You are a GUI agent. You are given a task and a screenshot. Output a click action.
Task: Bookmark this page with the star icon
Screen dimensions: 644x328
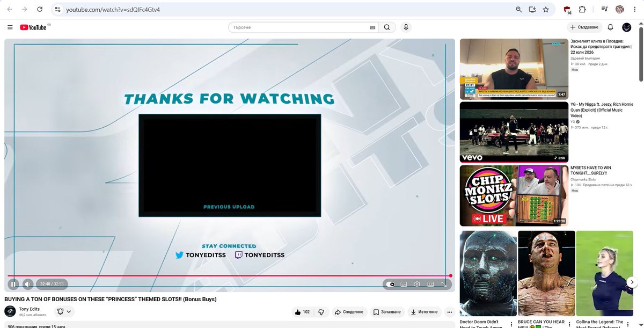pos(546,10)
